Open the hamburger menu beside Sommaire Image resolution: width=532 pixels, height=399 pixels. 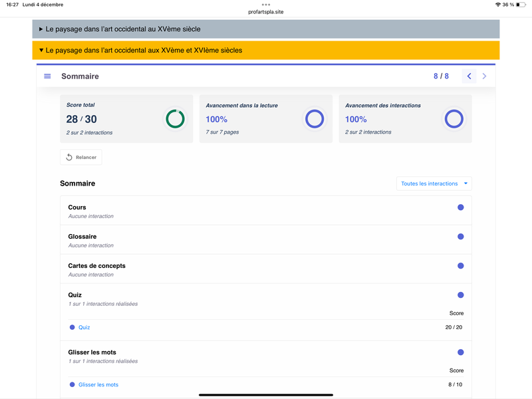tap(47, 76)
